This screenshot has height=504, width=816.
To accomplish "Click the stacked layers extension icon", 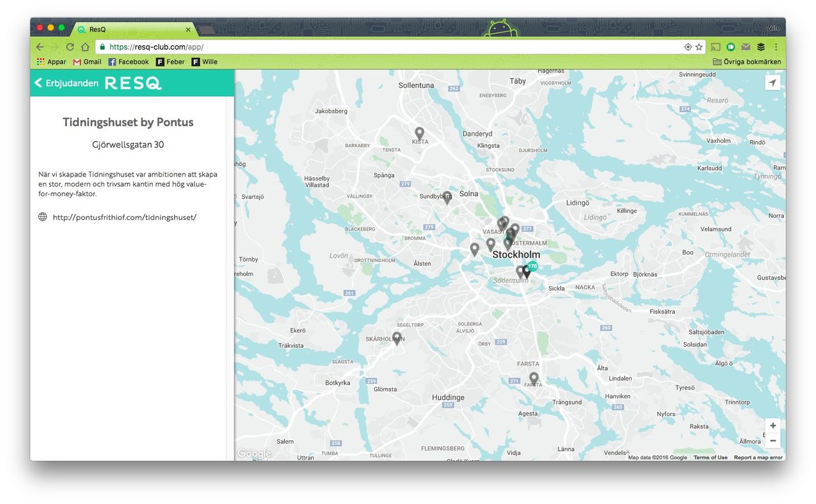I will (x=761, y=47).
